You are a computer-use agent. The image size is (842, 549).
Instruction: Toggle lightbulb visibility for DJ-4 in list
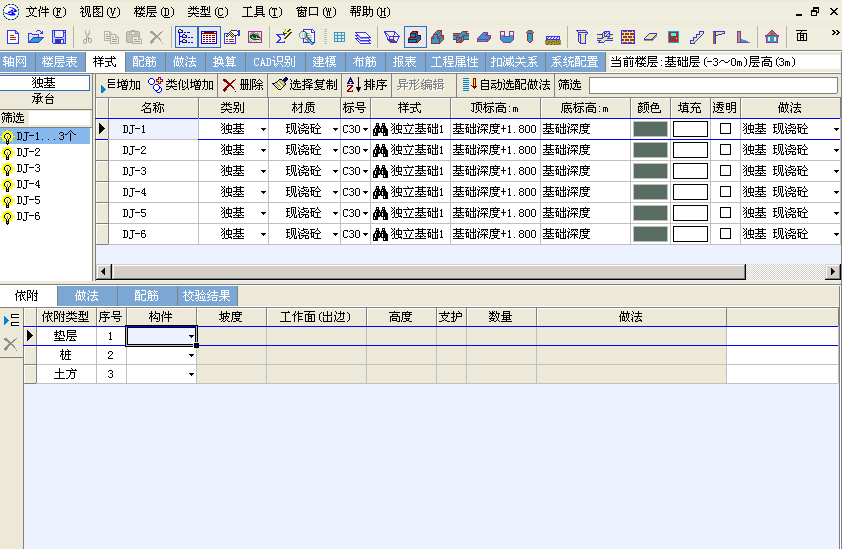tap(7, 186)
